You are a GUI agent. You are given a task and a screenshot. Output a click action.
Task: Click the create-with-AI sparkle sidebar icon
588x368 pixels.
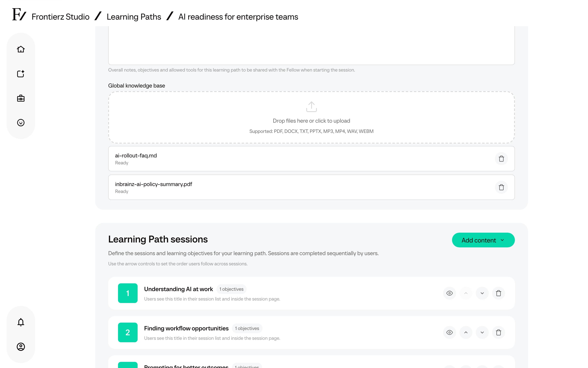coord(21,74)
